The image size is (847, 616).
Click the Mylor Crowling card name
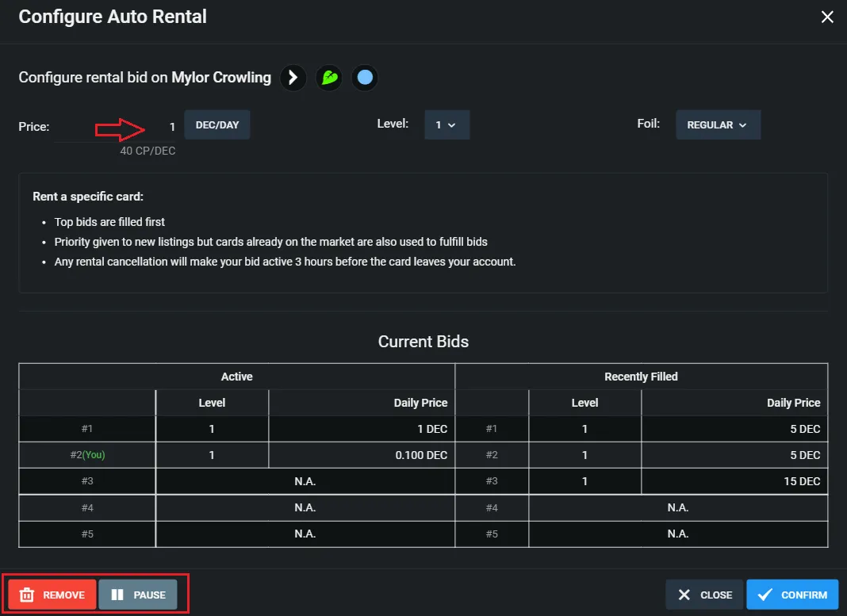click(221, 77)
